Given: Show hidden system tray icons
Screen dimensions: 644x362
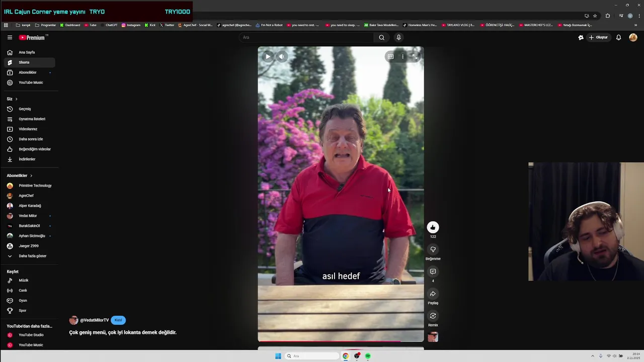Looking at the screenshot, I should click(592, 356).
